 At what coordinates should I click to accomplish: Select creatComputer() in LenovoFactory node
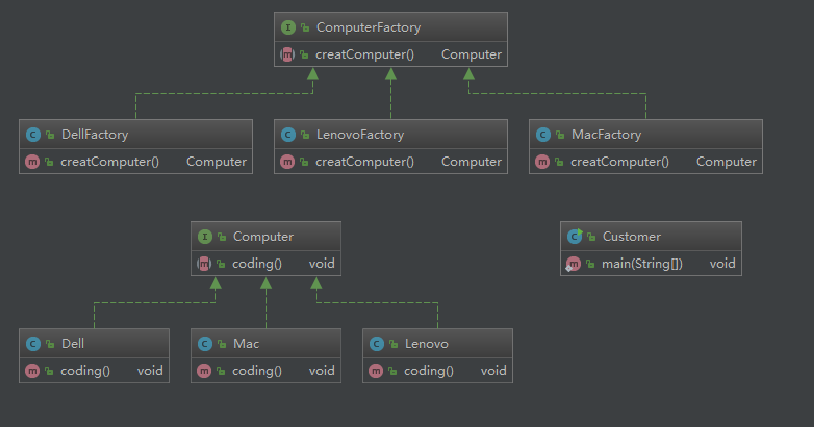pos(364,162)
